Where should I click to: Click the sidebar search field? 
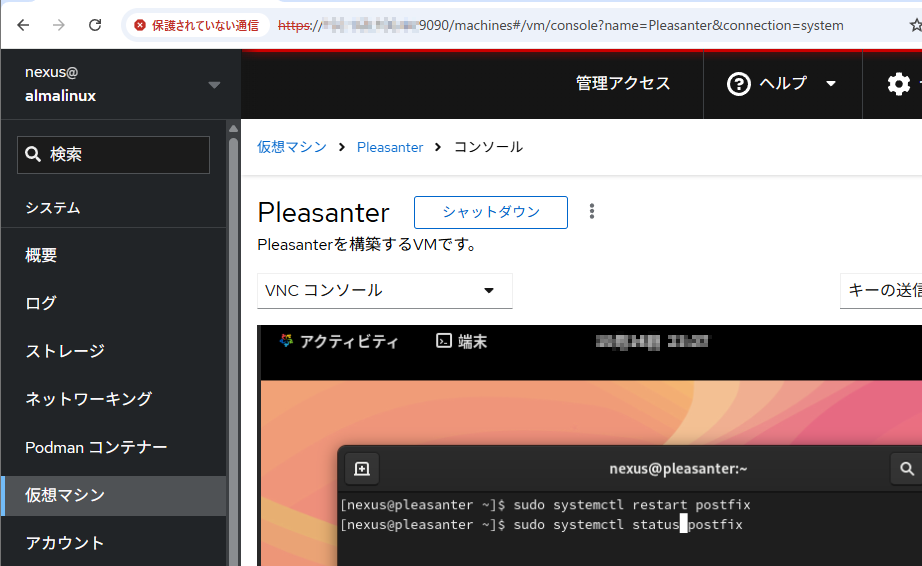pos(114,155)
